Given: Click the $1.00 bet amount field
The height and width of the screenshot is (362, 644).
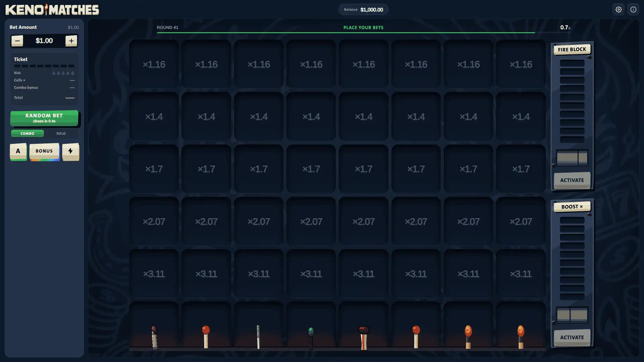Looking at the screenshot, I should [x=44, y=41].
